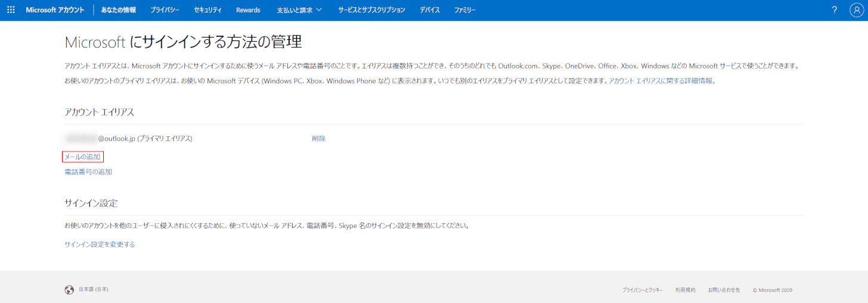Open the account profile avatar icon

pos(856,10)
